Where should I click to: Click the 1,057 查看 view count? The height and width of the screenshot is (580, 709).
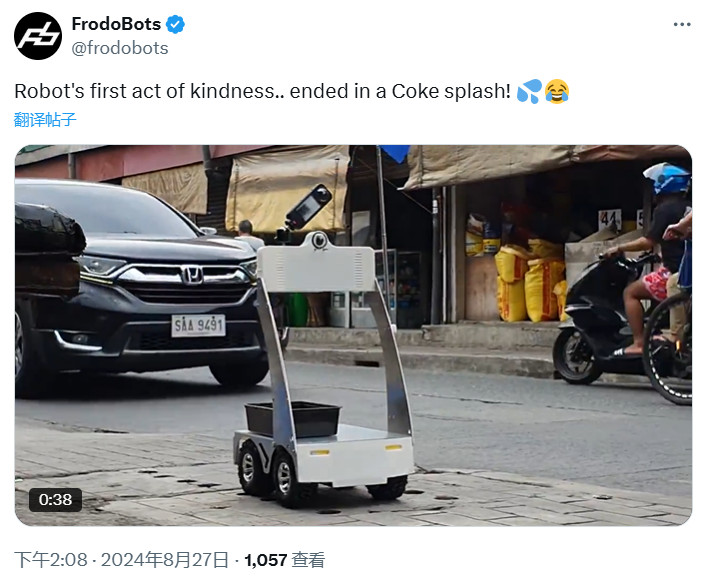284,560
